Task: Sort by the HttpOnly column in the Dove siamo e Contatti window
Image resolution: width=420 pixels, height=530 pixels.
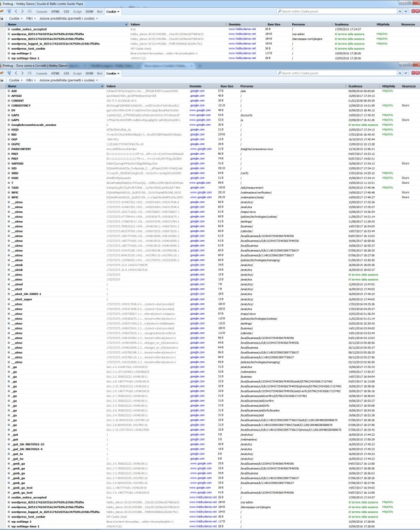Action: click(x=389, y=86)
